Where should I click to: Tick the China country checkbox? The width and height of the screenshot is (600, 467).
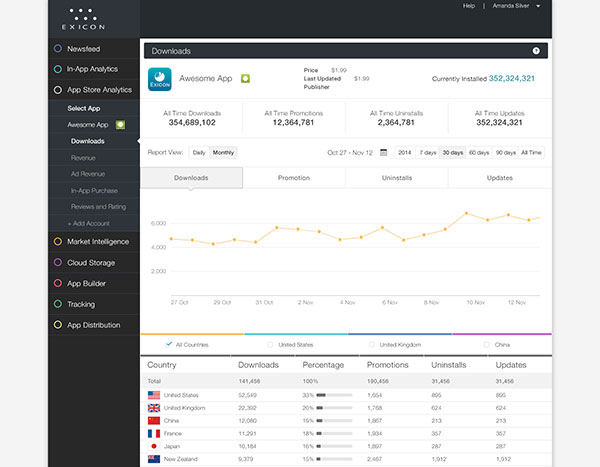(x=486, y=344)
